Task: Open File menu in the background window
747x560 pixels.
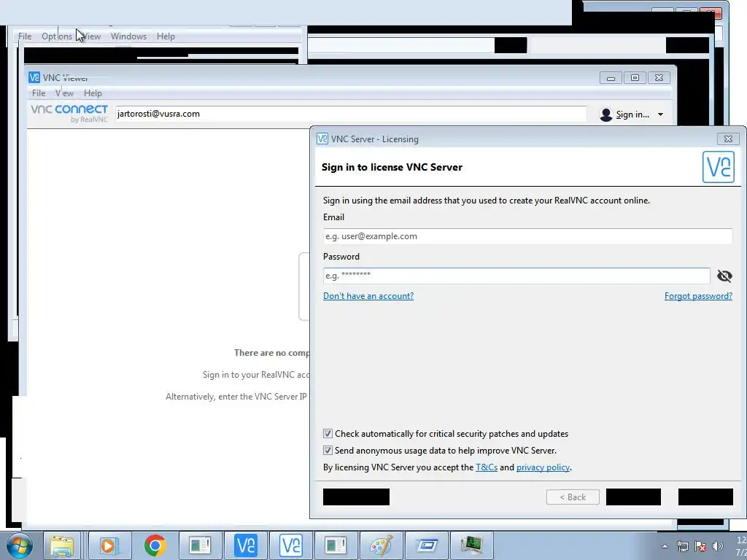Action: tap(25, 36)
